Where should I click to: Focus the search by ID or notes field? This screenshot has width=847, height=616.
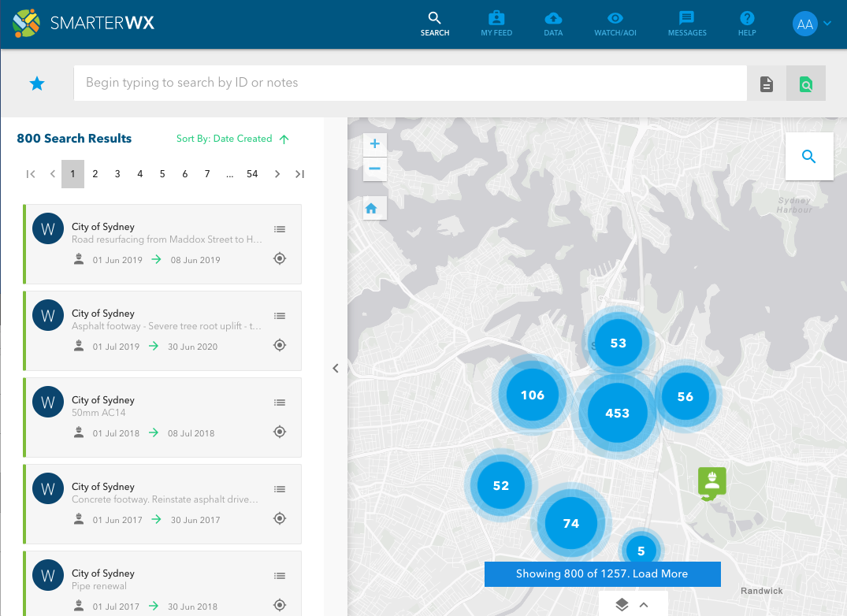(410, 83)
